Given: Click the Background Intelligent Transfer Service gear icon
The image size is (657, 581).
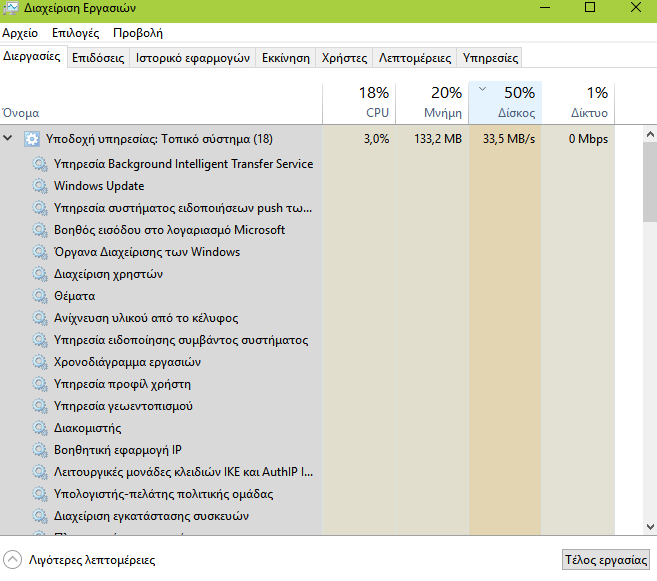Looking at the screenshot, I should (40, 164).
